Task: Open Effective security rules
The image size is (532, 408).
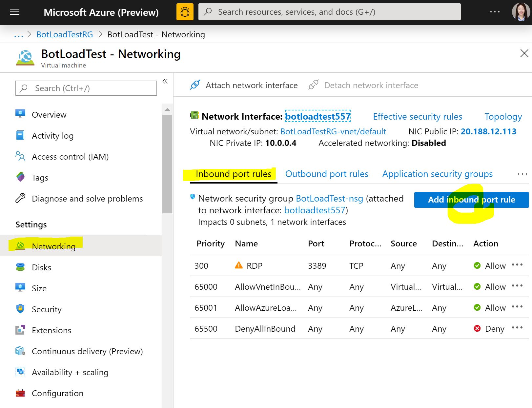Action: coord(418,117)
